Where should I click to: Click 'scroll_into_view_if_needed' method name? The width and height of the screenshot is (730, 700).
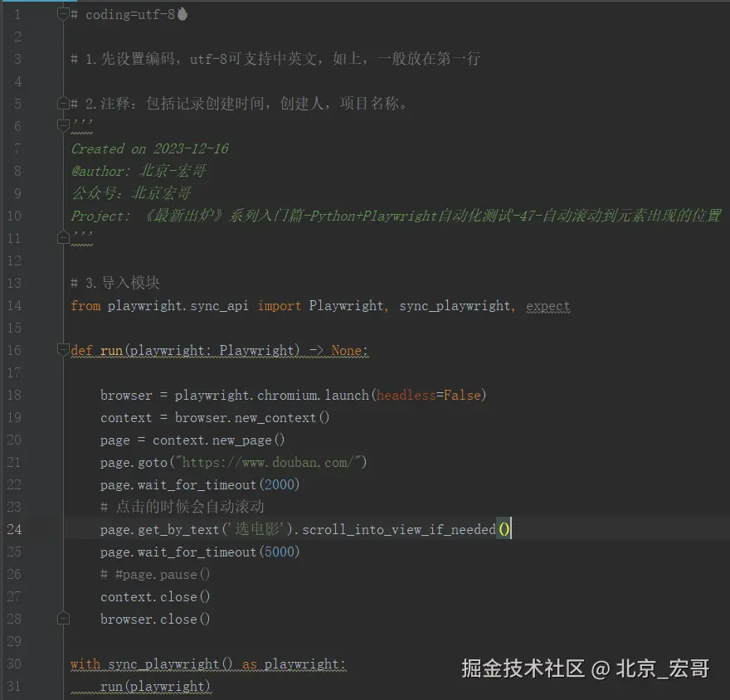pos(399,529)
